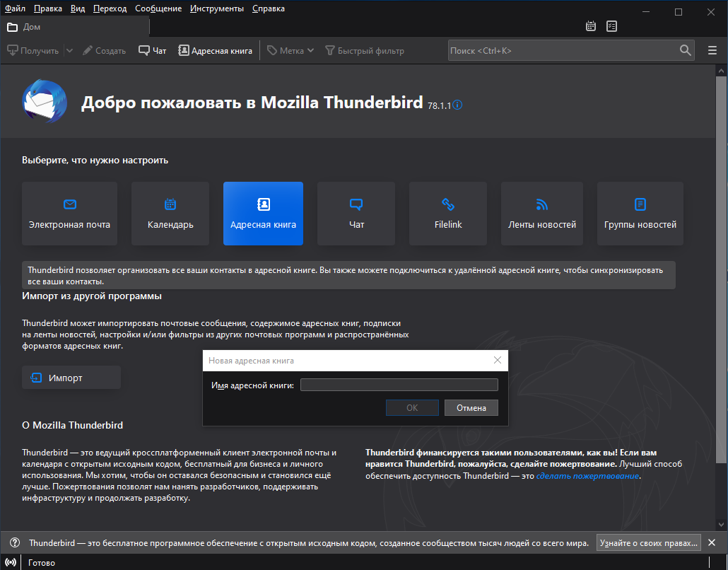Click the help icon in notification bar

[x=15, y=542]
